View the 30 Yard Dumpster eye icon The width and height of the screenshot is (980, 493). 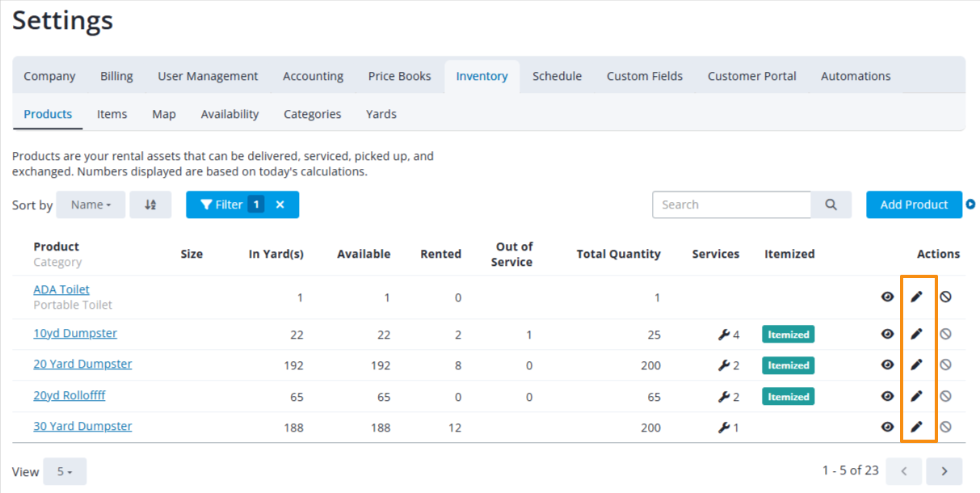click(887, 427)
